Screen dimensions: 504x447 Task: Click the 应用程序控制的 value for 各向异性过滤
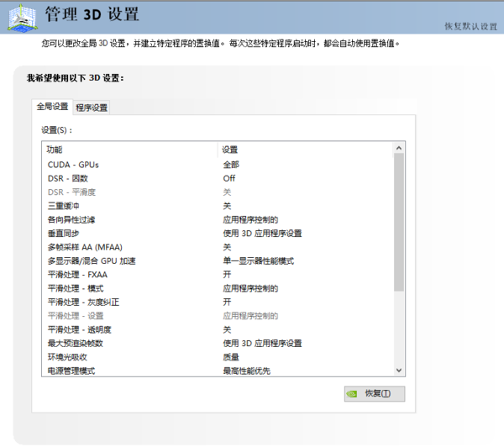pyautogui.click(x=250, y=219)
